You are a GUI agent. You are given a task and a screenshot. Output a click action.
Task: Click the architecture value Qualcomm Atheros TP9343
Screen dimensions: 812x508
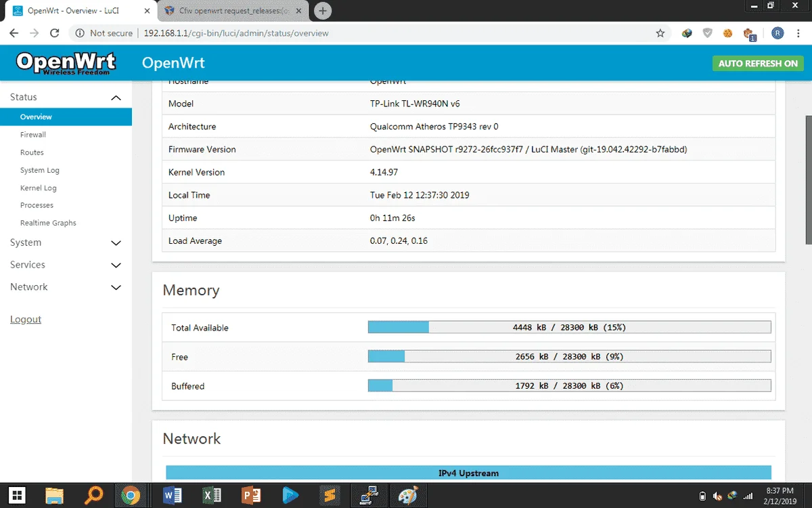coord(434,127)
